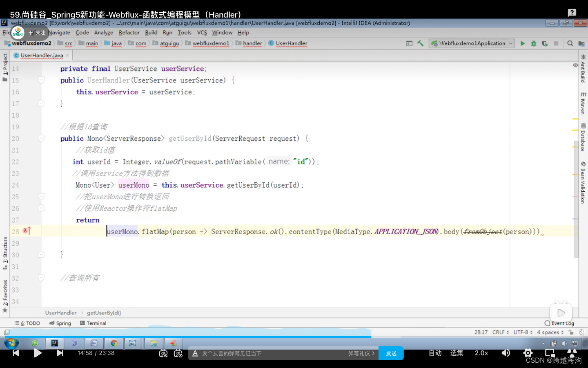Image resolution: width=588 pixels, height=368 pixels.
Task: Collapse the comment block at line 25
Action: click(x=41, y=197)
